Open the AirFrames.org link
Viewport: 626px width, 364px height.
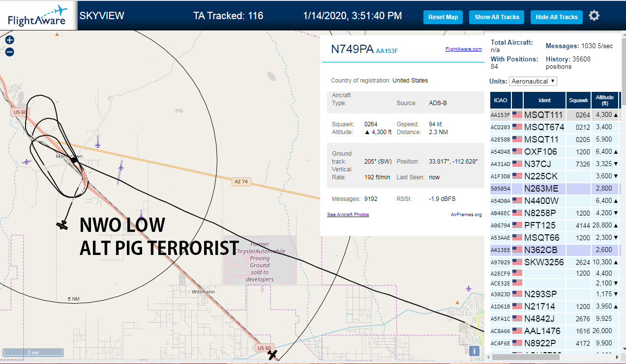pyautogui.click(x=466, y=215)
